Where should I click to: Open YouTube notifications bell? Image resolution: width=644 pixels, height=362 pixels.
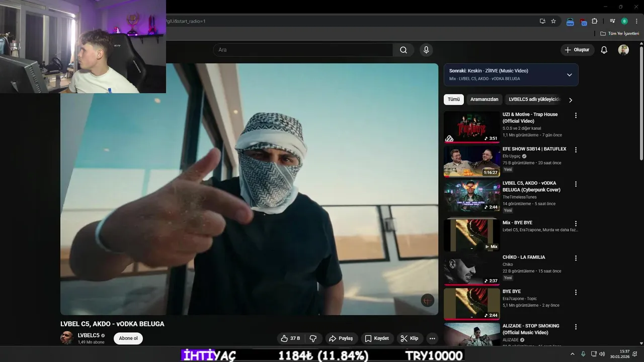[604, 50]
